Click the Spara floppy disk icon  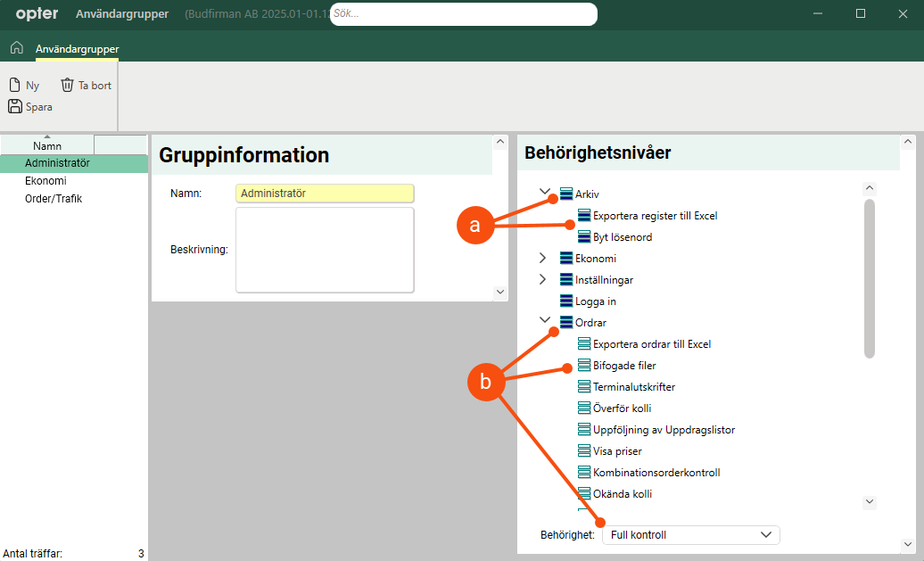14,107
